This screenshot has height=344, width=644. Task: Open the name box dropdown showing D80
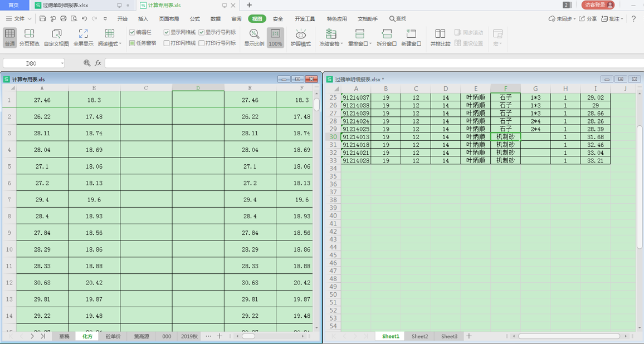[x=62, y=63]
